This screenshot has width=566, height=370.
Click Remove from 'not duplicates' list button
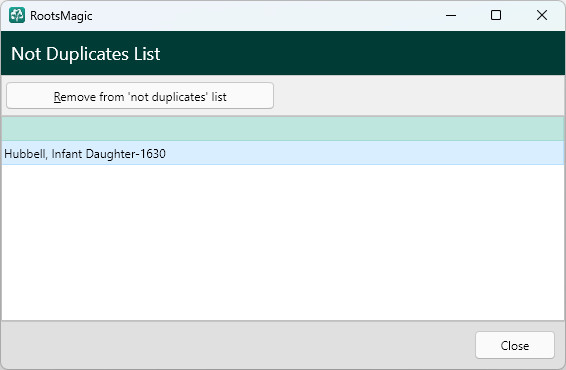click(x=140, y=96)
